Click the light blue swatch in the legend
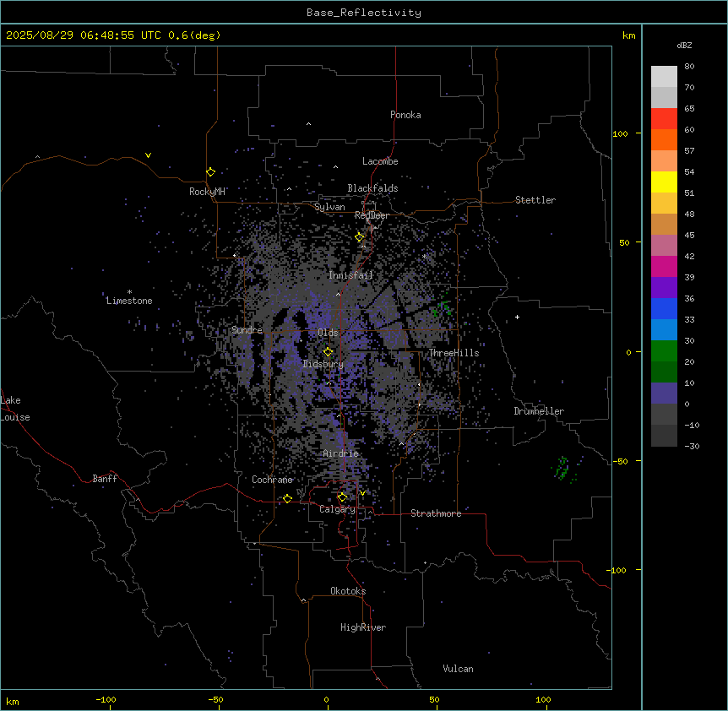This screenshot has width=728, height=711. (x=664, y=329)
